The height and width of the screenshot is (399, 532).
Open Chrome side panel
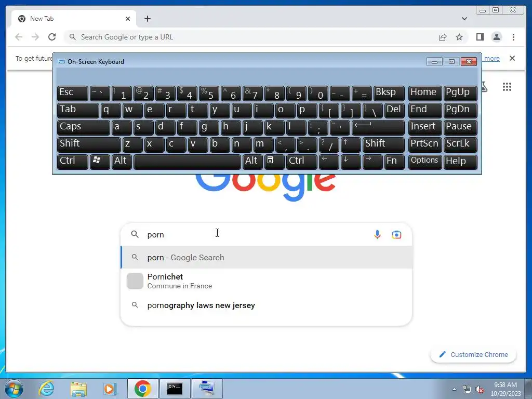(480, 37)
